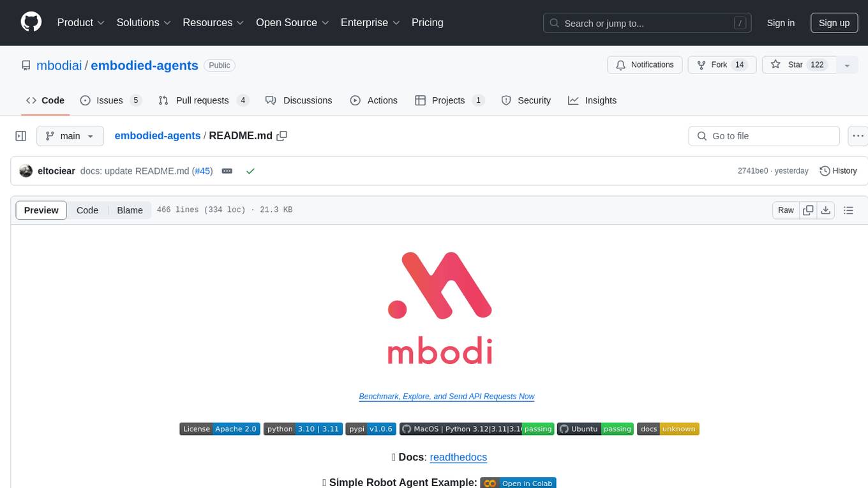
Task: Click the Raw button
Action: [786, 210]
